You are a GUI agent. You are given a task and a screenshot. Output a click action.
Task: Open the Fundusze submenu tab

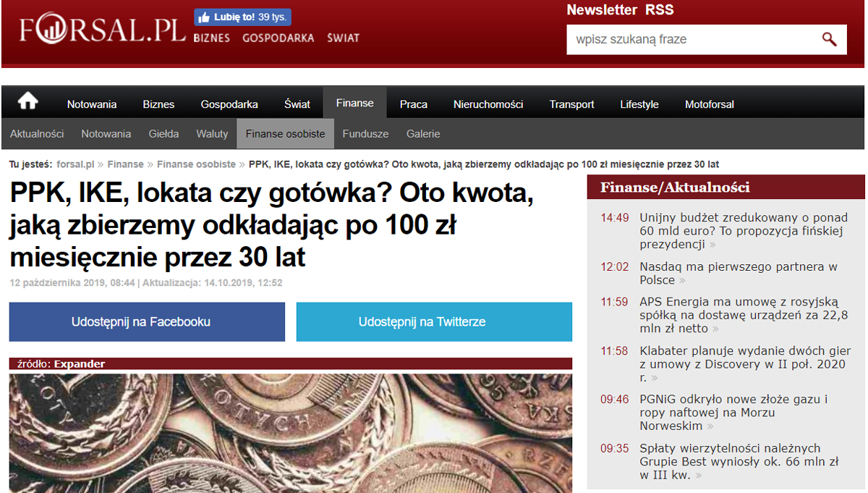[365, 134]
